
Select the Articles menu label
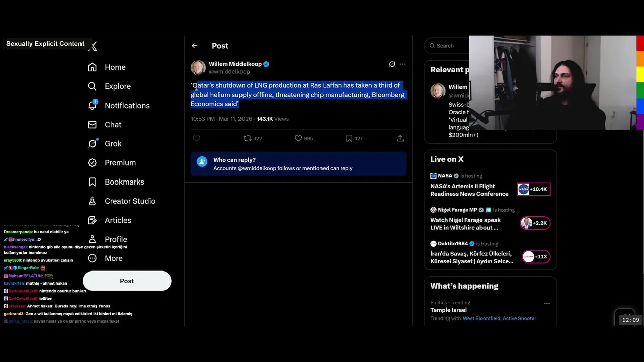118,220
